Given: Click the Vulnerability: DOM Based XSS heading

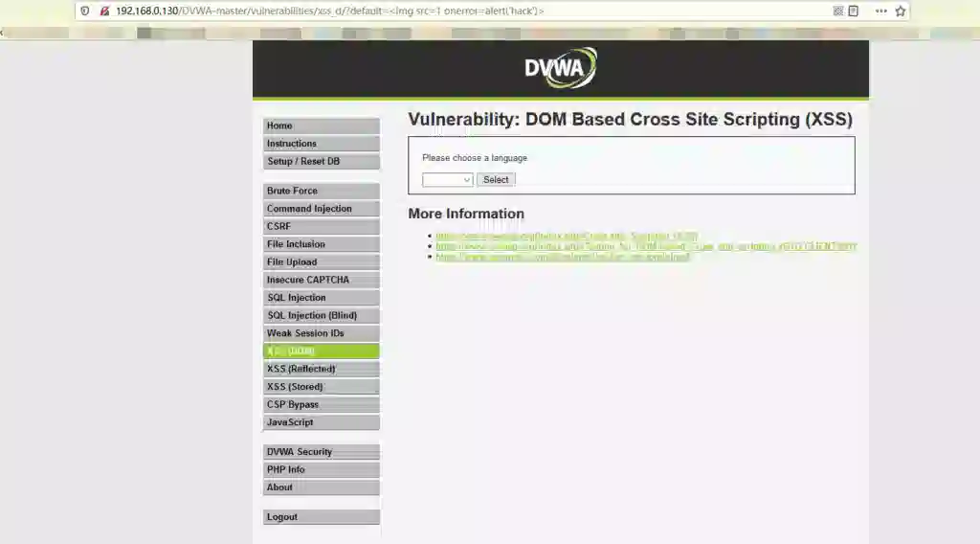Looking at the screenshot, I should click(x=630, y=120).
